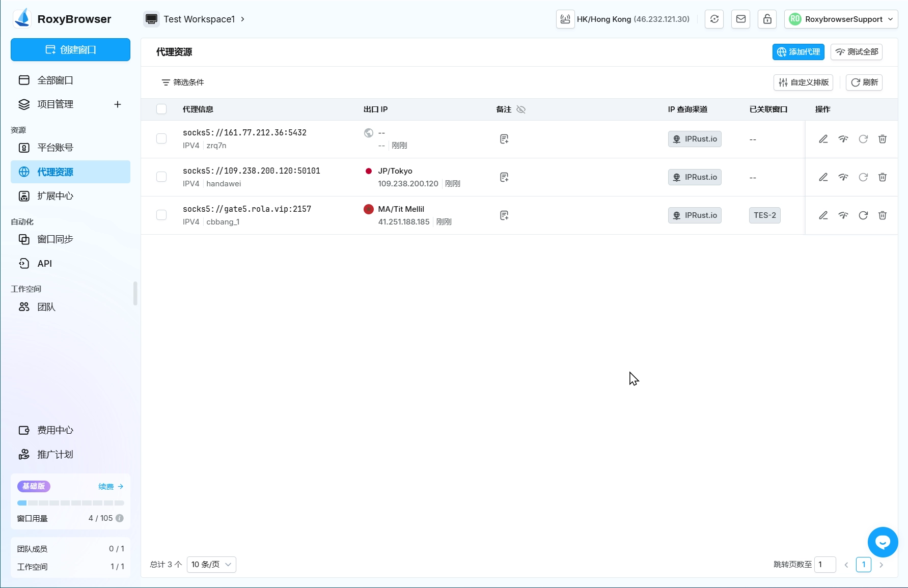This screenshot has width=908, height=588.
Task: Test connectivity of the 109.238.200.120 proxy
Action: [843, 177]
